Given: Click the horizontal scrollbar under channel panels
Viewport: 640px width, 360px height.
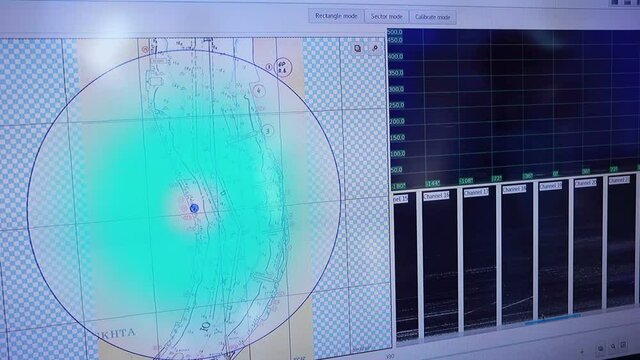Looking at the screenshot, I should coord(552,319).
